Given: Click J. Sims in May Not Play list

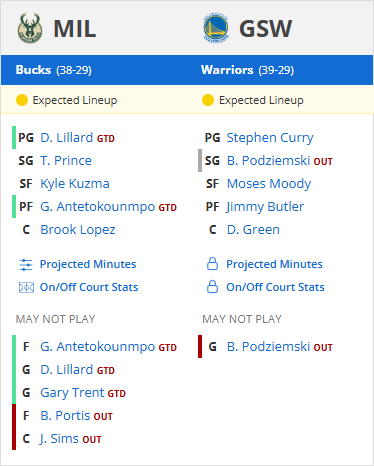Looking at the screenshot, I should click(60, 439).
